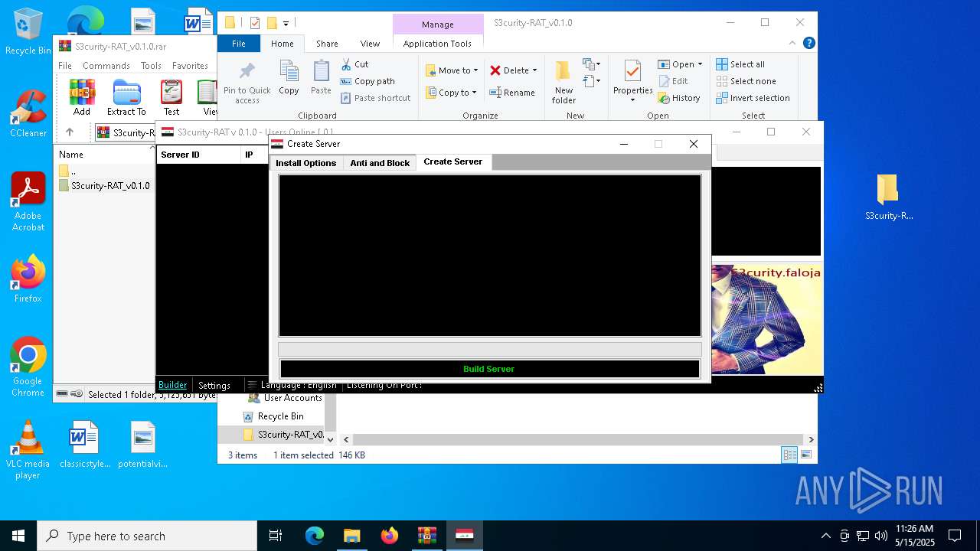The height and width of the screenshot is (551, 980).
Task: Open the WinRAR Tools menu
Action: click(151, 66)
